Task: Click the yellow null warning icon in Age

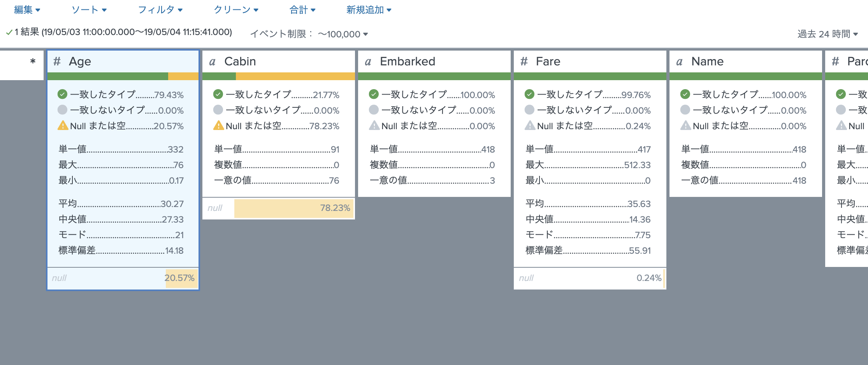Action: (x=63, y=126)
